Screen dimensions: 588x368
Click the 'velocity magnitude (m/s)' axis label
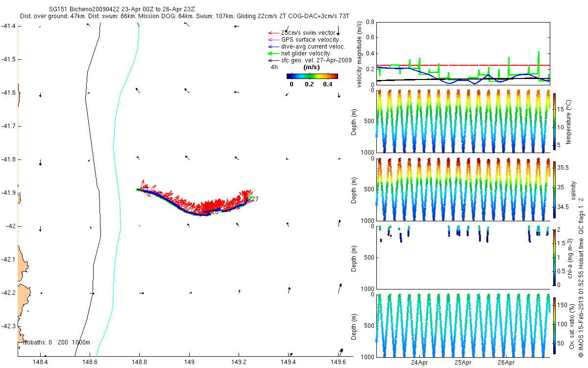tap(359, 54)
